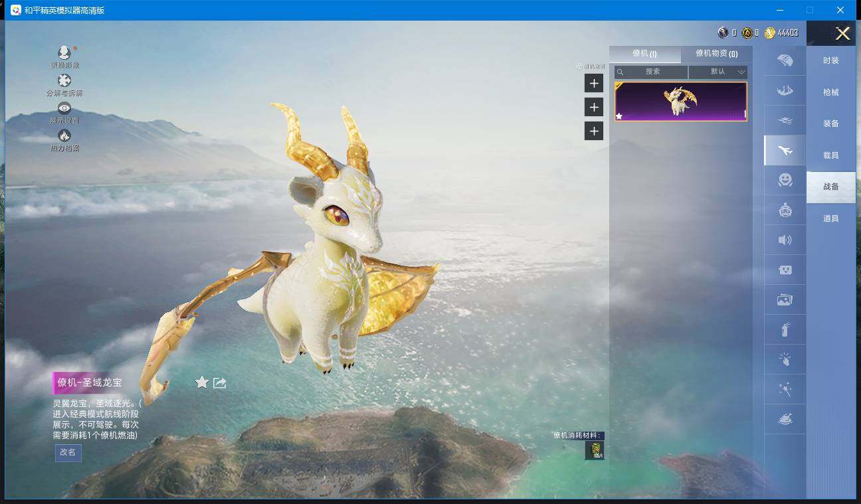
Task: Share 圣域龙宝 with the share icon
Action: [220, 382]
